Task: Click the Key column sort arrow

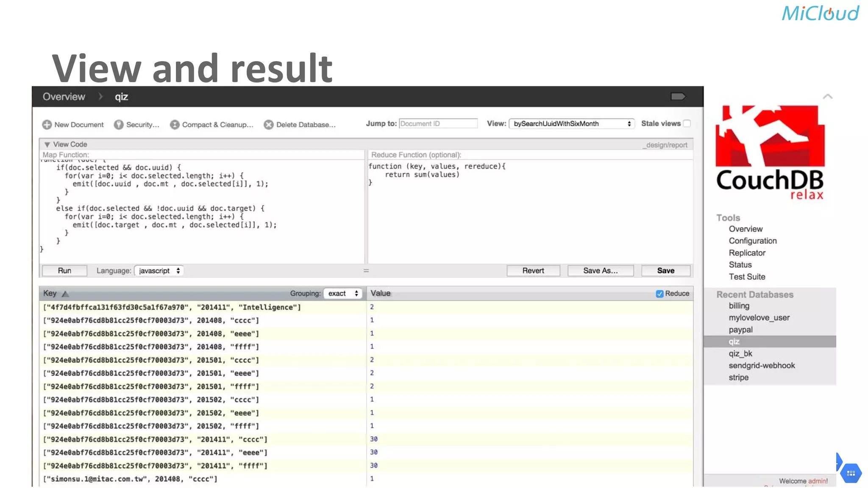Action: click(65, 294)
